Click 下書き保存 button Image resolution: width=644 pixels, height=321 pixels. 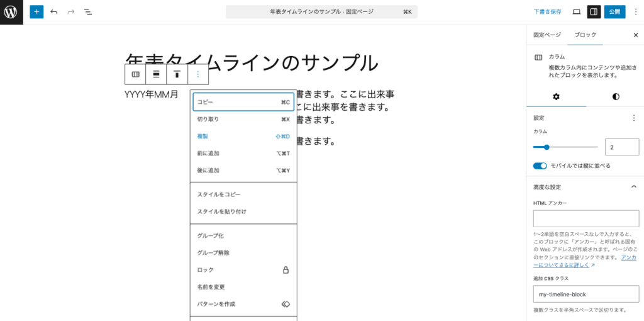[548, 12]
